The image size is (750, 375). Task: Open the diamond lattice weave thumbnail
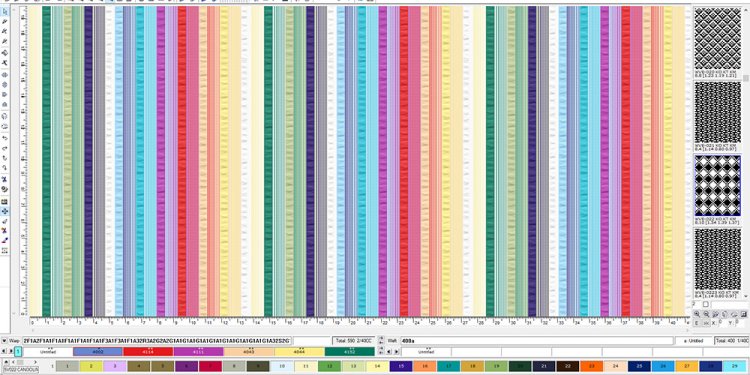click(717, 38)
